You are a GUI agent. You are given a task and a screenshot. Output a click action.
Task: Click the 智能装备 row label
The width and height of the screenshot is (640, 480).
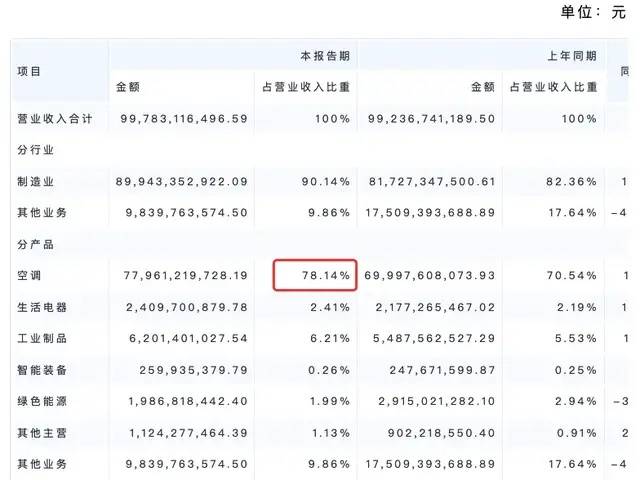pos(42,370)
